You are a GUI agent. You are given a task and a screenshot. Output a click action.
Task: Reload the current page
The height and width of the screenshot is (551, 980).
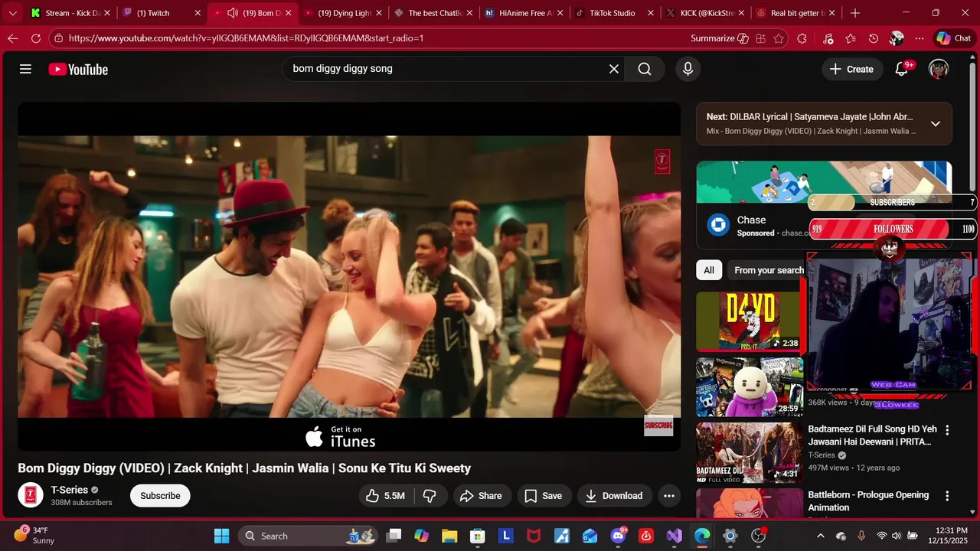click(36, 38)
